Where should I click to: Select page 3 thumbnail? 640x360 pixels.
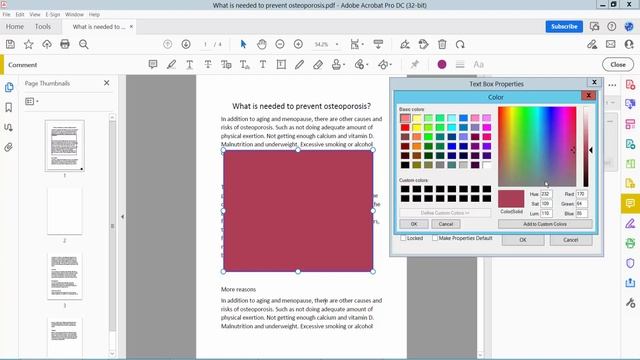pyautogui.click(x=64, y=276)
